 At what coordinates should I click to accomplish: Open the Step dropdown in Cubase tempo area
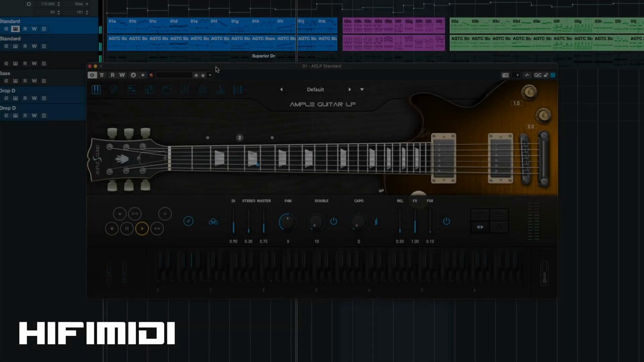[x=81, y=4]
